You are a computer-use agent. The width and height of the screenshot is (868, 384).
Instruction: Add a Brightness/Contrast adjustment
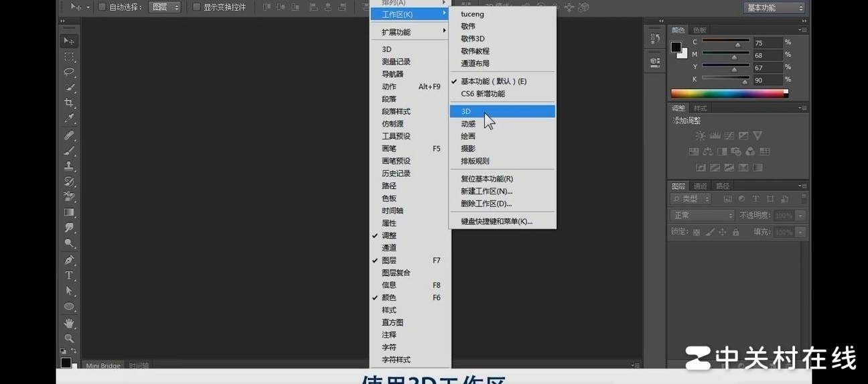click(x=700, y=135)
